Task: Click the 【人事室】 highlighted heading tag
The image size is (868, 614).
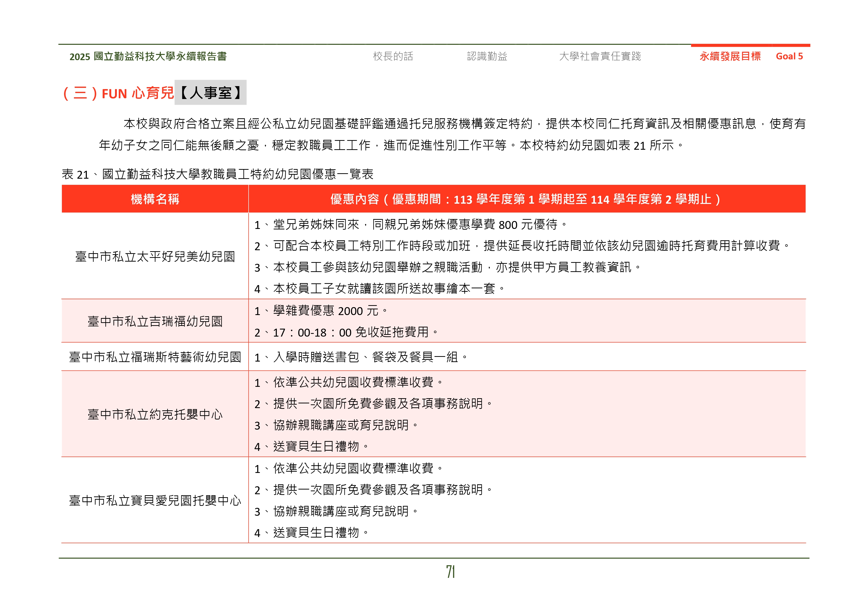Action: tap(210, 93)
